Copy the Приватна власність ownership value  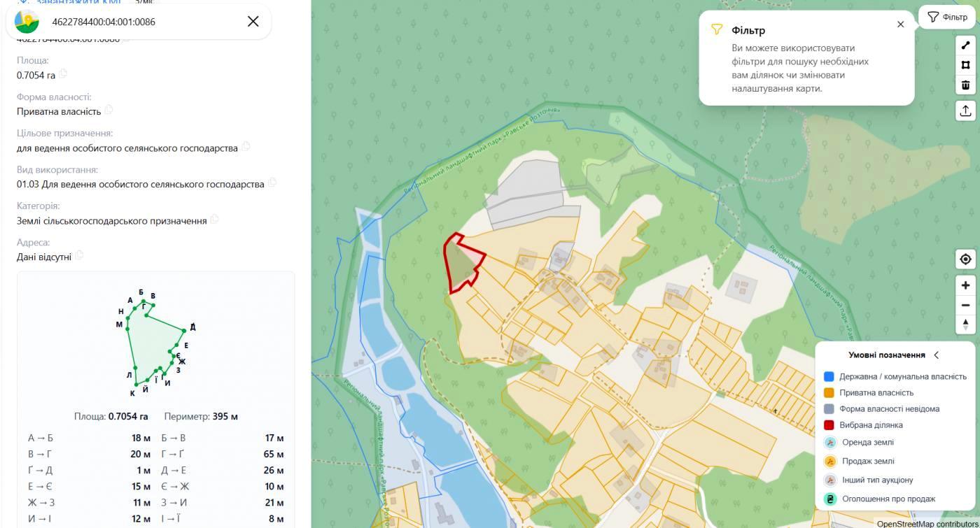tap(108, 110)
